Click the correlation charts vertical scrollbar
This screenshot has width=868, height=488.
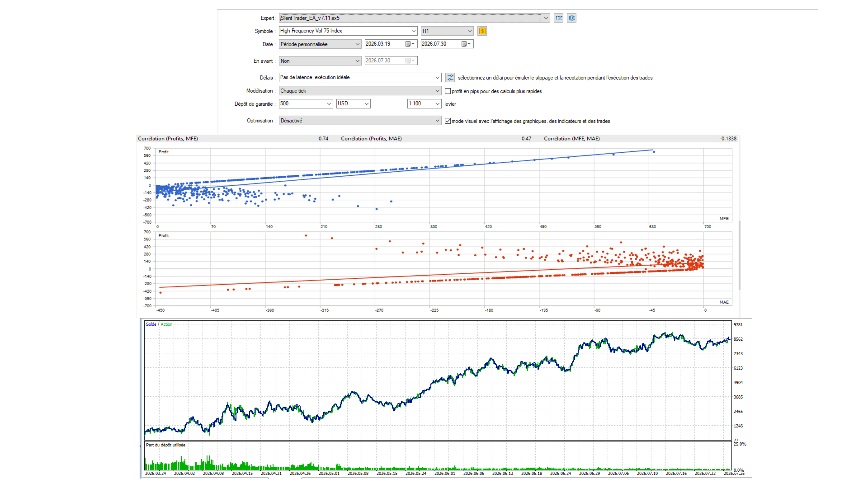pyautogui.click(x=740, y=255)
